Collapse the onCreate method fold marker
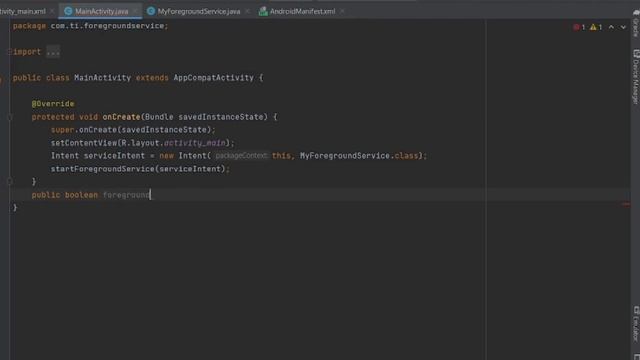Viewport: 640px width, 360px height. point(10,117)
